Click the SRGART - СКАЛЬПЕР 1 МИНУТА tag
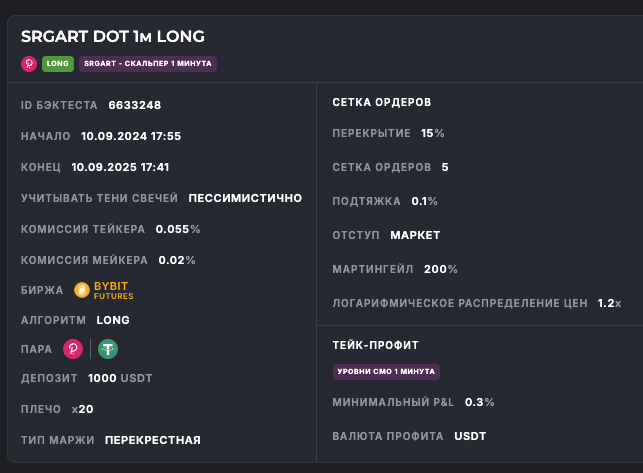 [148, 63]
